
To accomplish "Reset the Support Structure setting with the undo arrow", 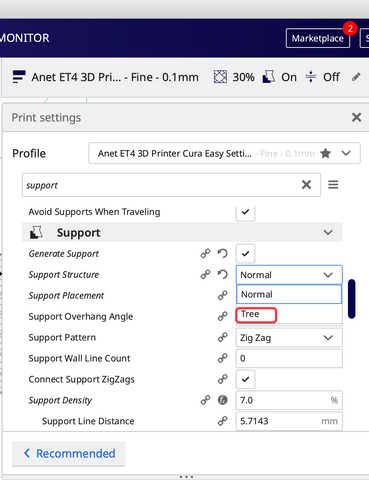I will tap(222, 275).
